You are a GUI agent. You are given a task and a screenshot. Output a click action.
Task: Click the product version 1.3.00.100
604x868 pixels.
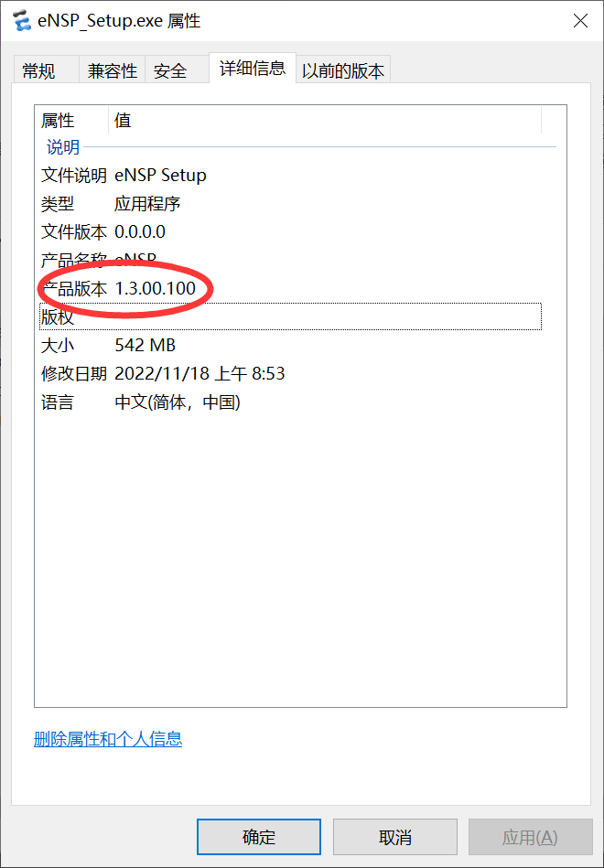coord(156,288)
